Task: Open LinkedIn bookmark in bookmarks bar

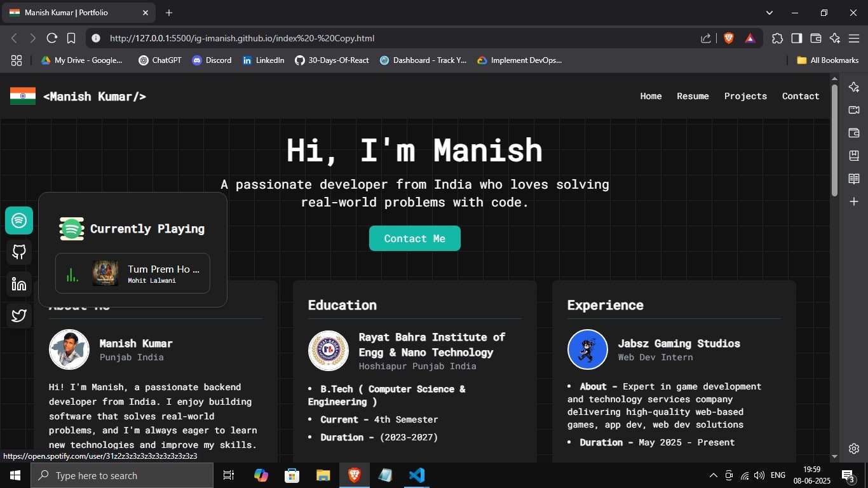Action: pyautogui.click(x=263, y=60)
